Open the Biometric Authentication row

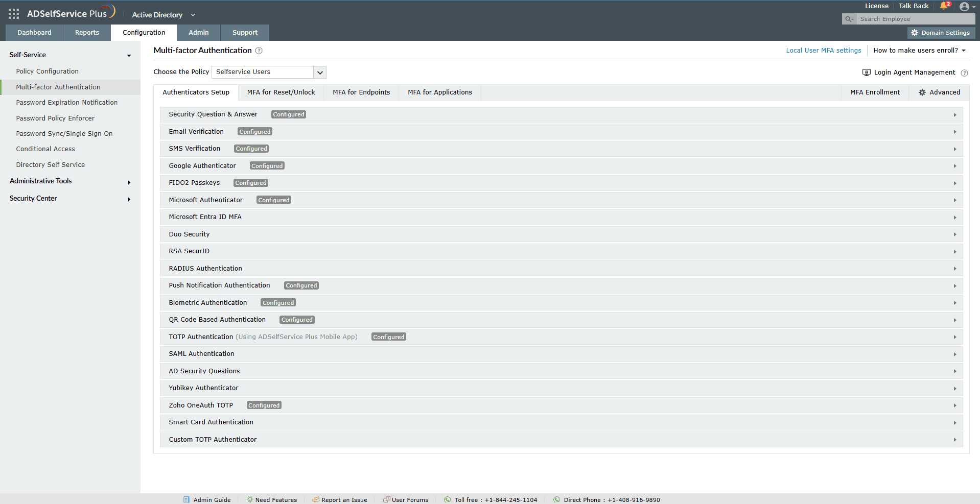tap(561, 303)
